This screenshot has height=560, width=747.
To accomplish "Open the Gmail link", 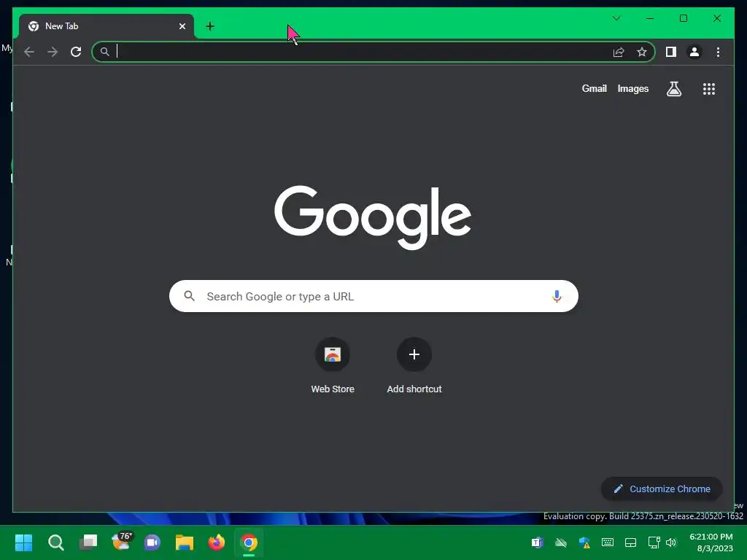I will (x=594, y=88).
